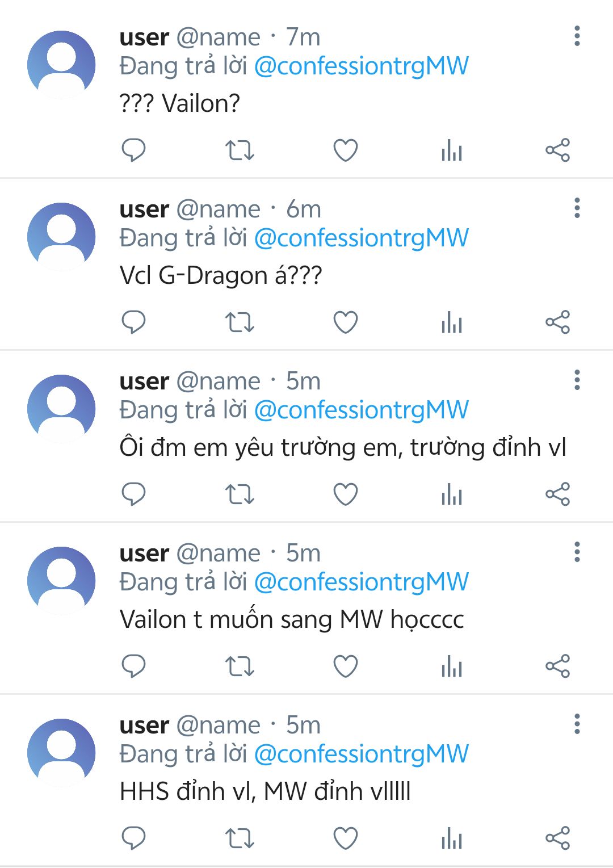Open profile picture of the 7m tweet author
This screenshot has width=613, height=868.
point(61,65)
